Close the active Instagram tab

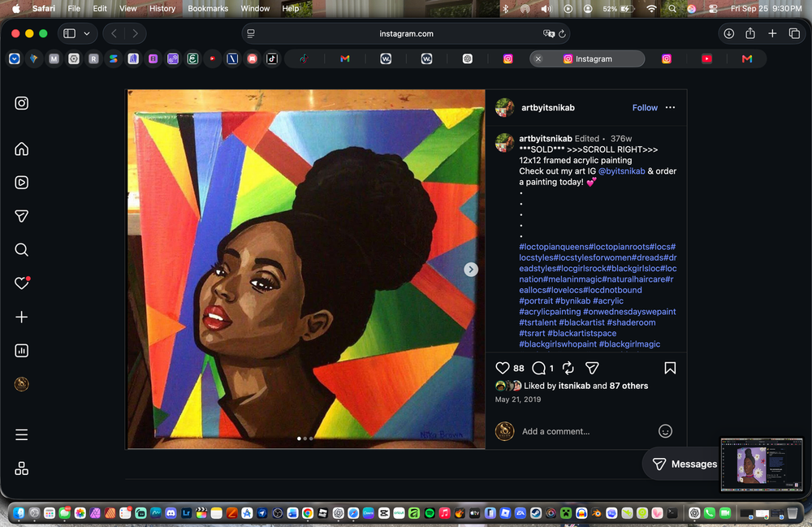pos(538,59)
